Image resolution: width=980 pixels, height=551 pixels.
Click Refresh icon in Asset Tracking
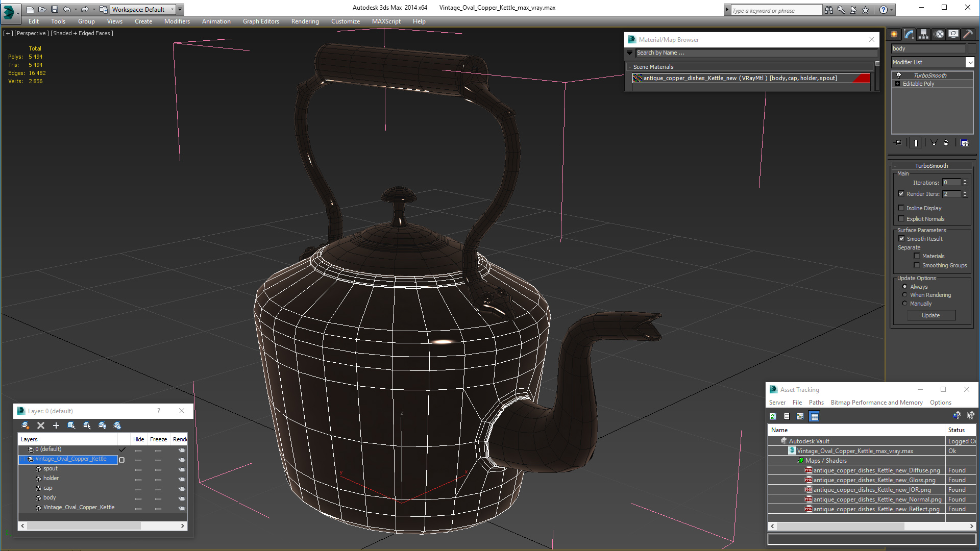click(x=773, y=416)
